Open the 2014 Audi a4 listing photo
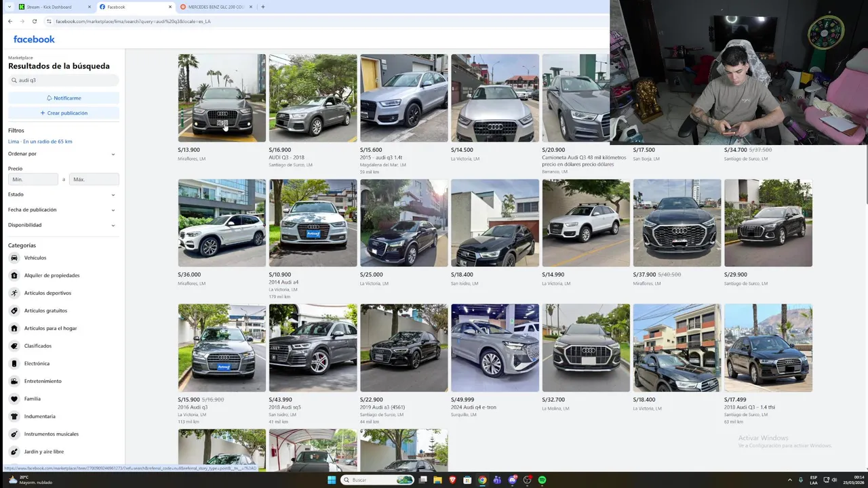The height and width of the screenshot is (488, 868). pyautogui.click(x=313, y=223)
